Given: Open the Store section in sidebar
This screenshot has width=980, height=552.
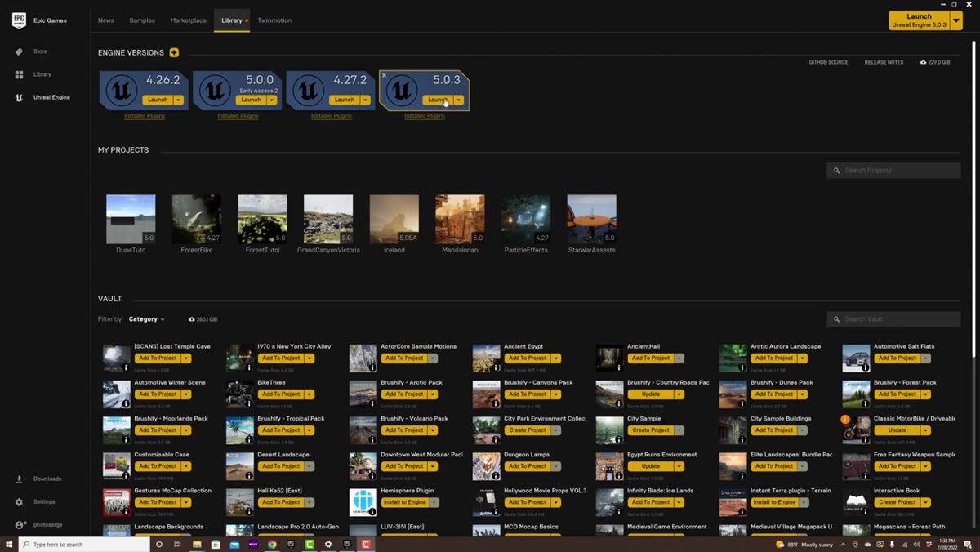Looking at the screenshot, I should tap(40, 51).
